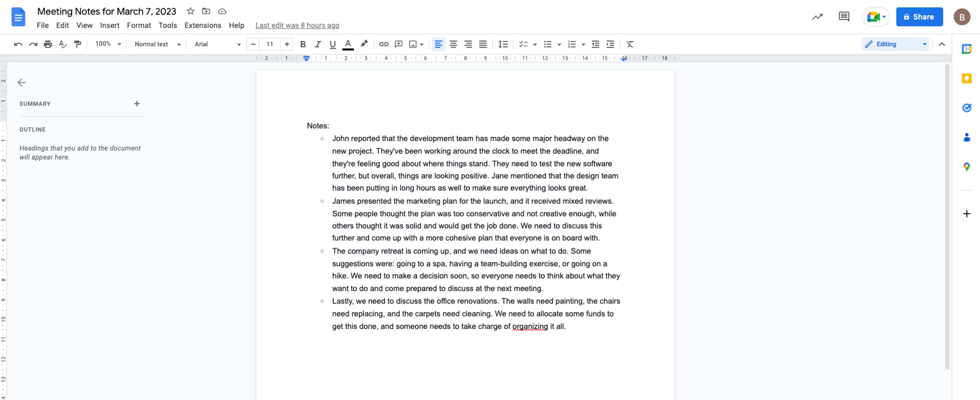Clear formatting with crossed T icon
The height and width of the screenshot is (400, 980).
(x=630, y=44)
